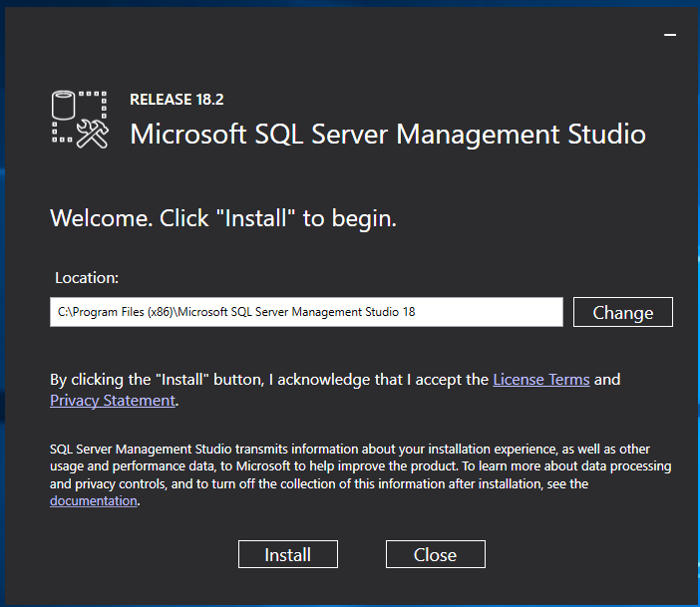Click the data collection notice paragraph
The height and width of the screenshot is (607, 700).
(x=359, y=466)
